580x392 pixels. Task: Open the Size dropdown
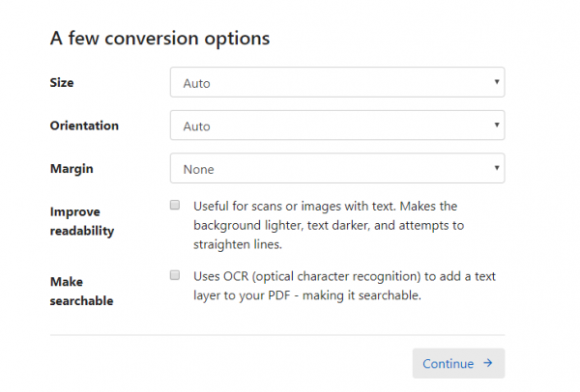(x=337, y=82)
